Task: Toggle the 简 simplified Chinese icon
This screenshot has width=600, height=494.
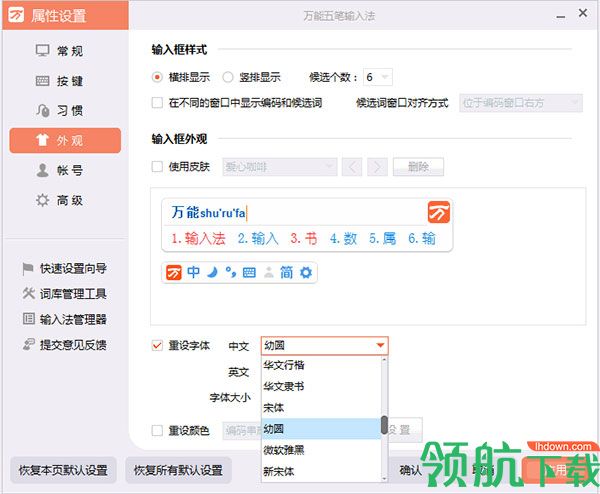Action: 286,272
